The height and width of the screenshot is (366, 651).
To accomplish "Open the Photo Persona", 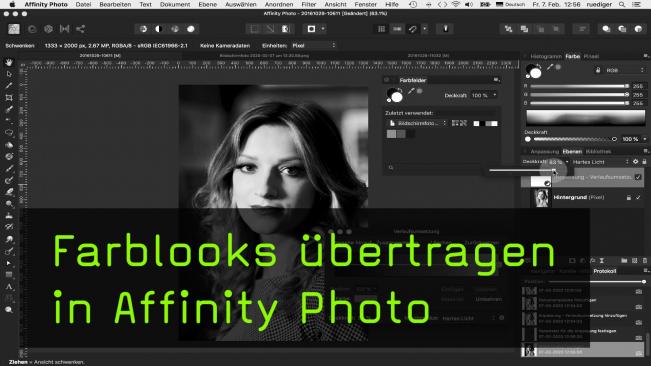I will 14,29.
